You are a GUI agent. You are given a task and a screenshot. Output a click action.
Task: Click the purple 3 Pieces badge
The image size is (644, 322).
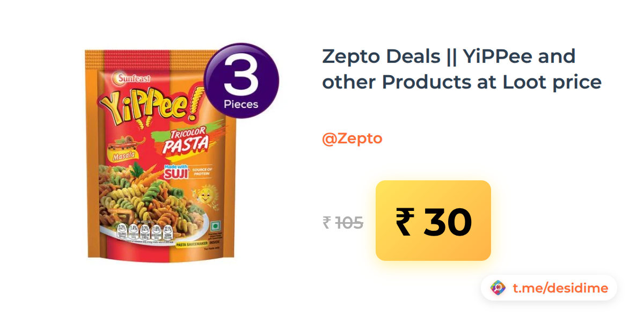(241, 81)
